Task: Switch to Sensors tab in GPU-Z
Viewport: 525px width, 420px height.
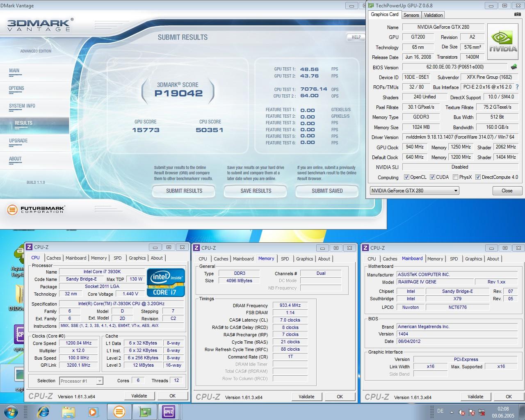Action: click(x=411, y=15)
